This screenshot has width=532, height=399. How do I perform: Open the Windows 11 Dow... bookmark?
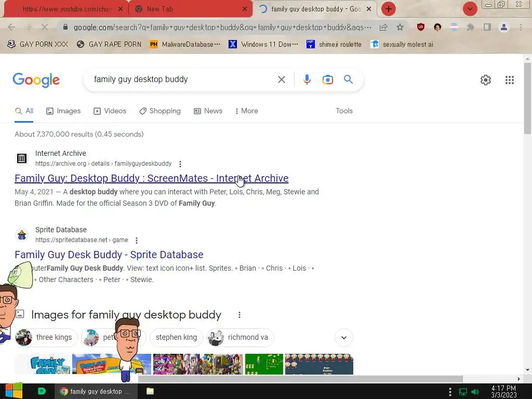click(263, 45)
